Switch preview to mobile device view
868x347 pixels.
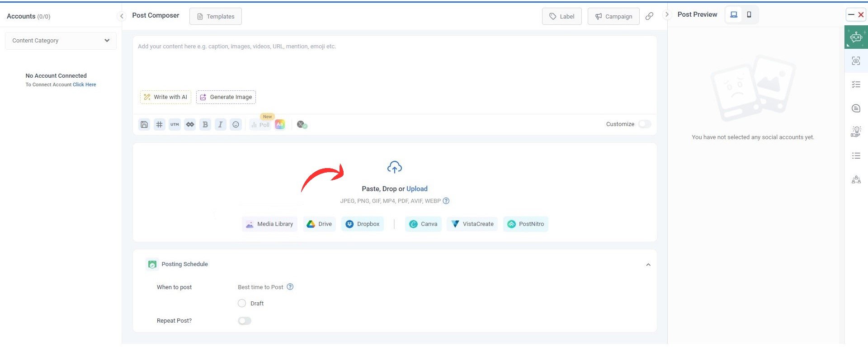pyautogui.click(x=749, y=15)
